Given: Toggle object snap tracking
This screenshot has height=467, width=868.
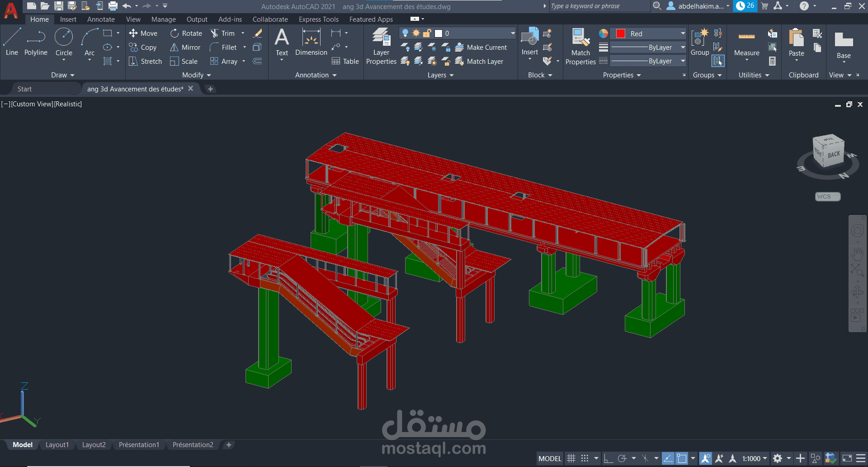Looking at the screenshot, I should [x=668, y=458].
